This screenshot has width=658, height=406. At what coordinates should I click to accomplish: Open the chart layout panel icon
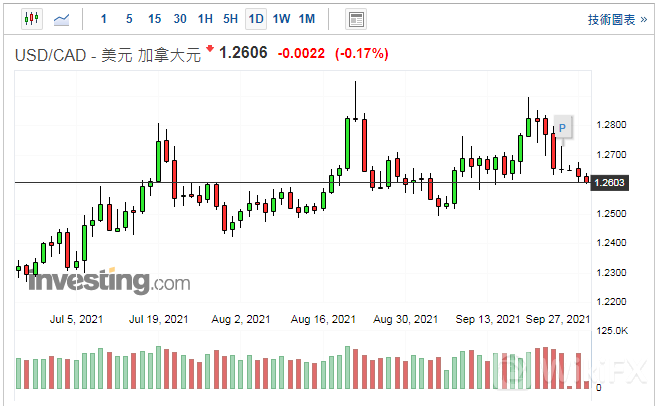(355, 19)
